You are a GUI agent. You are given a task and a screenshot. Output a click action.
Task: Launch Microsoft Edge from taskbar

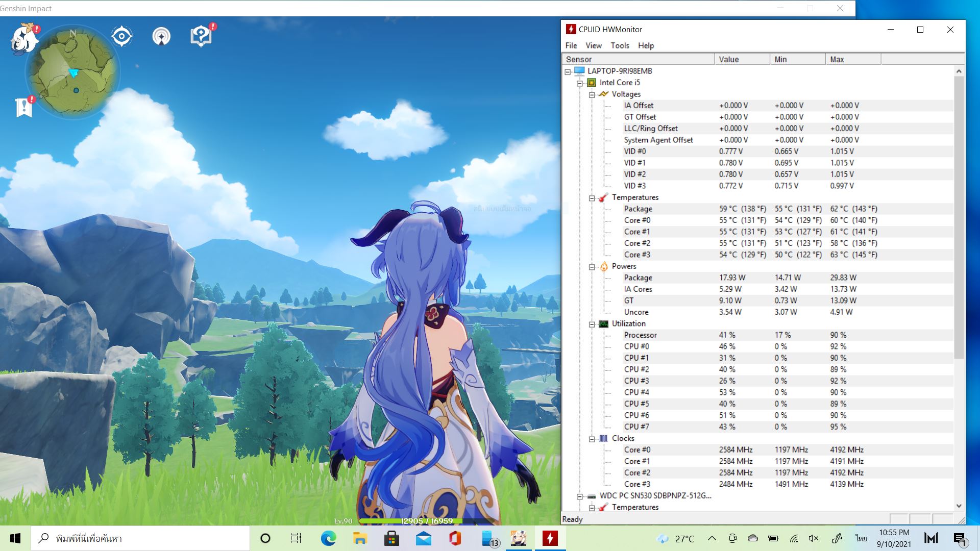pyautogui.click(x=328, y=538)
